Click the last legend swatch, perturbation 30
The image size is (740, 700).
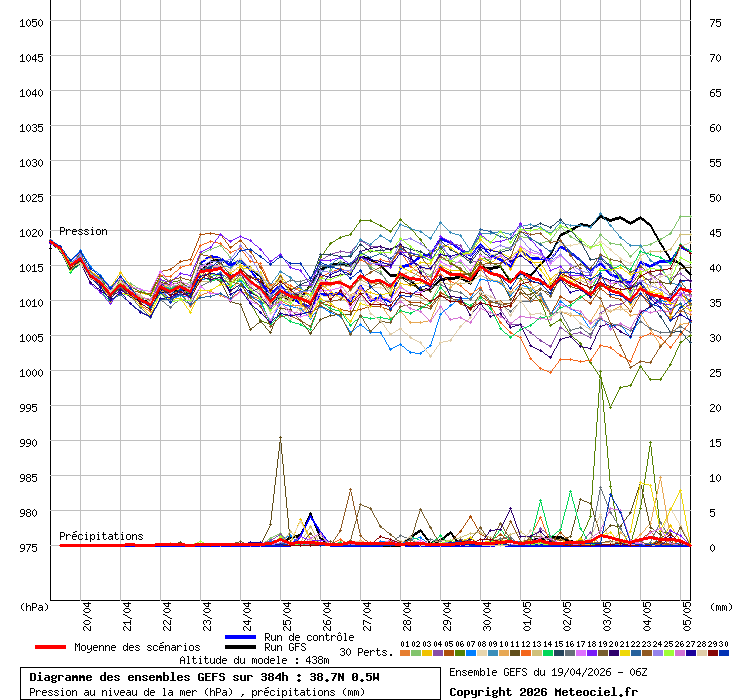click(x=724, y=653)
